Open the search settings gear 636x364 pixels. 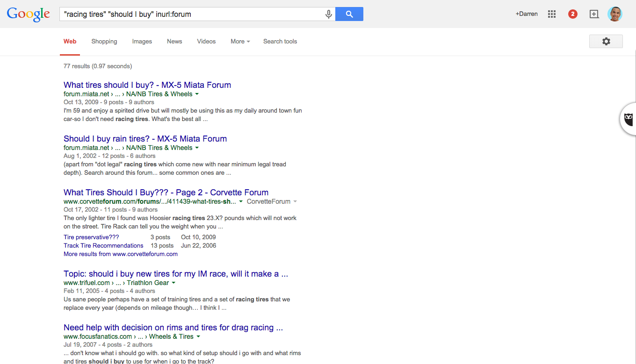click(606, 41)
